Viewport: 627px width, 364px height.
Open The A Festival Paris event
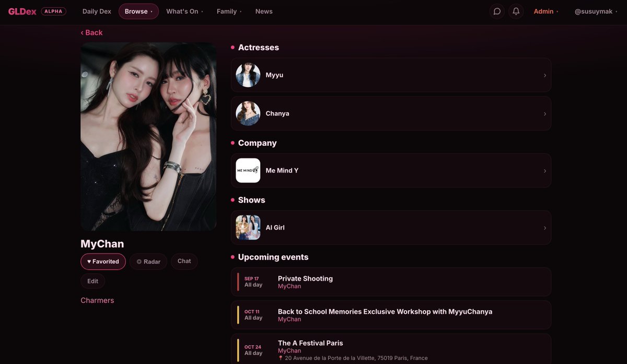click(391, 349)
